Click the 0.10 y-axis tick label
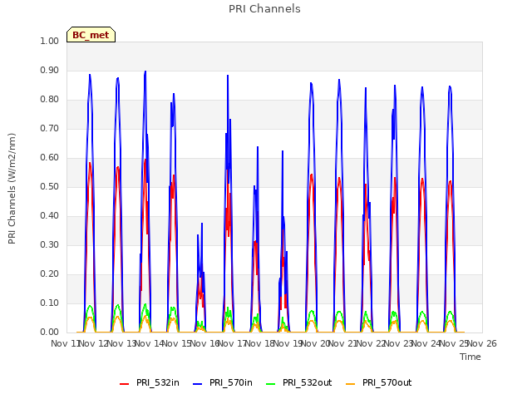The image size is (532, 399). 50,303
